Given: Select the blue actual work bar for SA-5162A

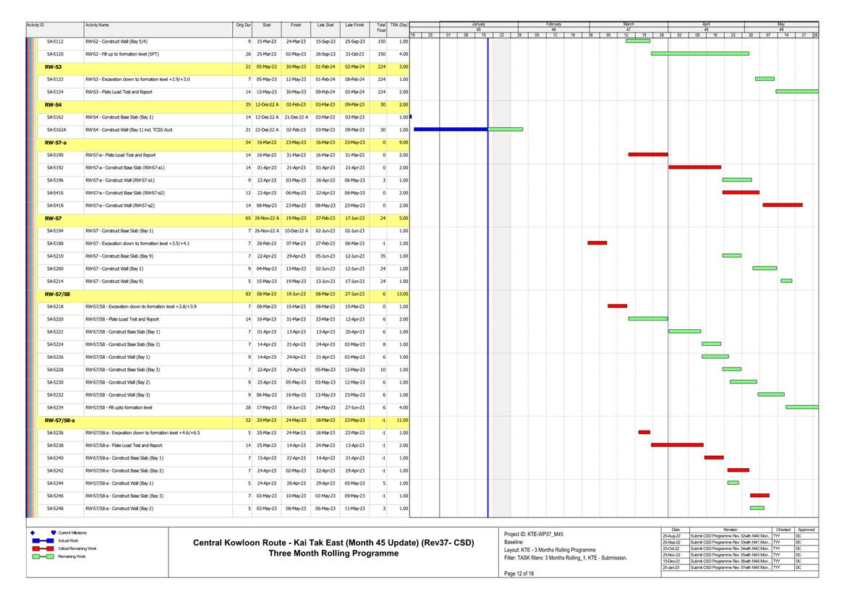Looking at the screenshot, I should pyautogui.click(x=450, y=130).
